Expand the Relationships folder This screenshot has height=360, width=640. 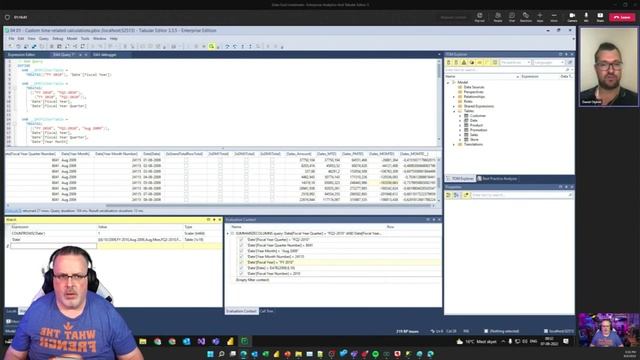[454, 97]
